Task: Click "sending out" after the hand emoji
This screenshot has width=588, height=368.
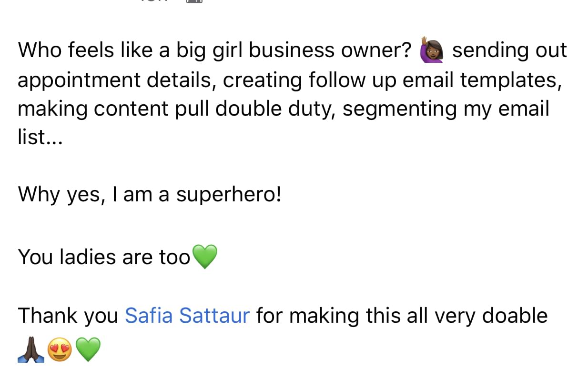Action: tap(509, 50)
